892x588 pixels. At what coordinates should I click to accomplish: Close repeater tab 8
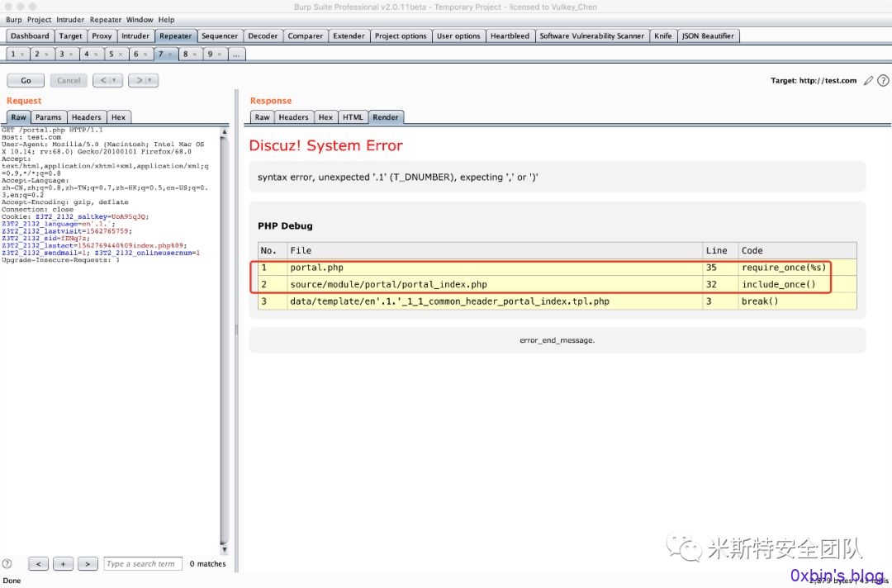[195, 54]
